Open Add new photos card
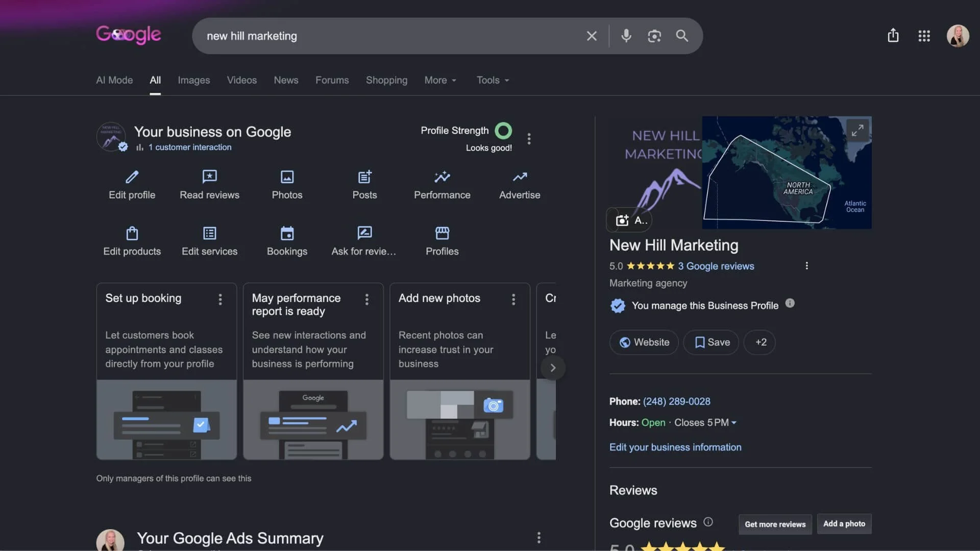 459,371
